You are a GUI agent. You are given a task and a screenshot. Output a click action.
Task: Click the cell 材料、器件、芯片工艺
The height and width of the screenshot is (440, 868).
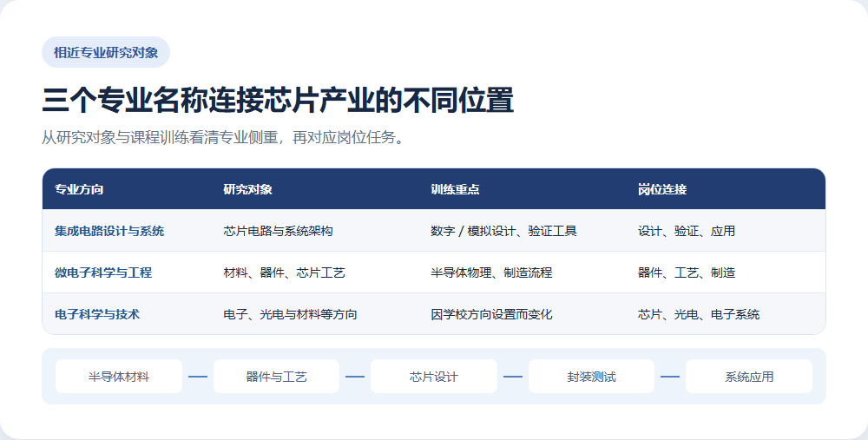tap(284, 273)
